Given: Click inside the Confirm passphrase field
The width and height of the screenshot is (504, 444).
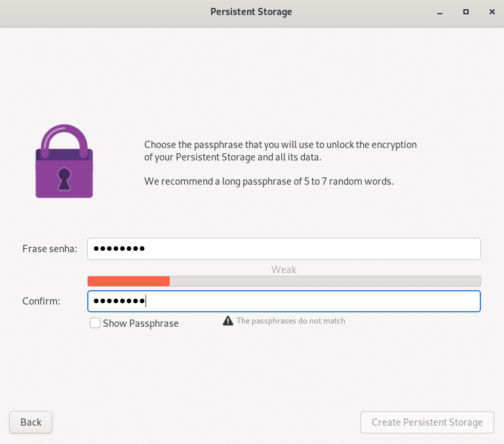Looking at the screenshot, I should [x=284, y=301].
